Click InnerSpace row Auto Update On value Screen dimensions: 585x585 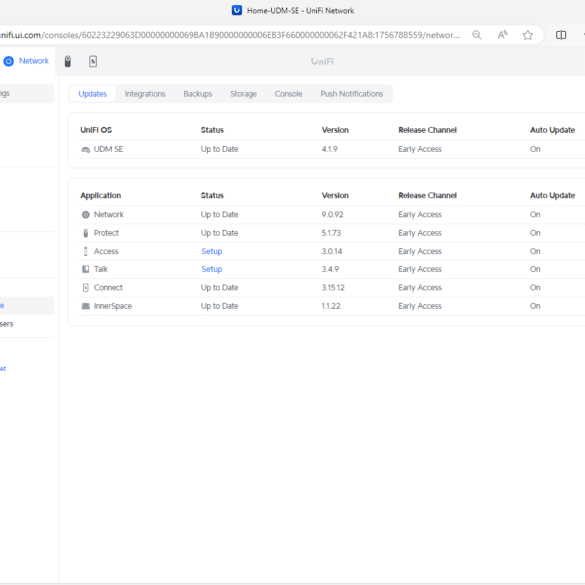tap(535, 306)
